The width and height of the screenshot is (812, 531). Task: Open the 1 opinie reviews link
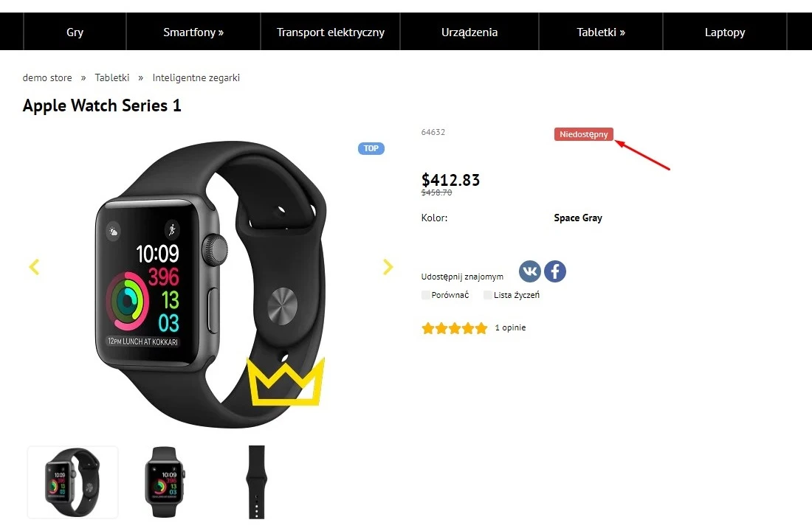pos(510,327)
